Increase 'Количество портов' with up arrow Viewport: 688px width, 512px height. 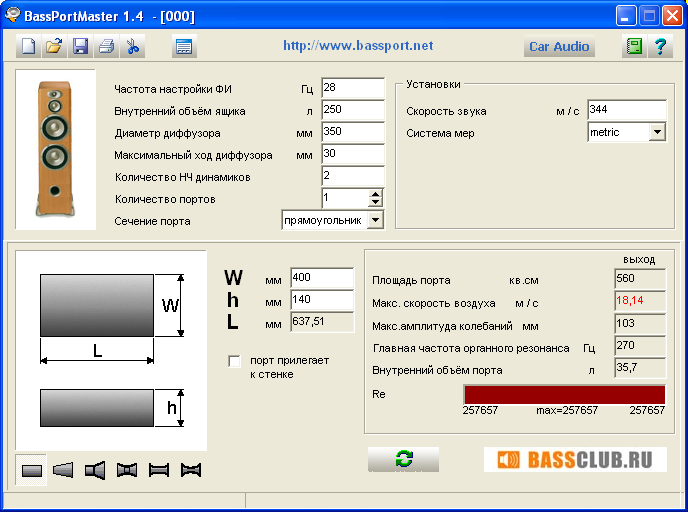click(x=376, y=193)
